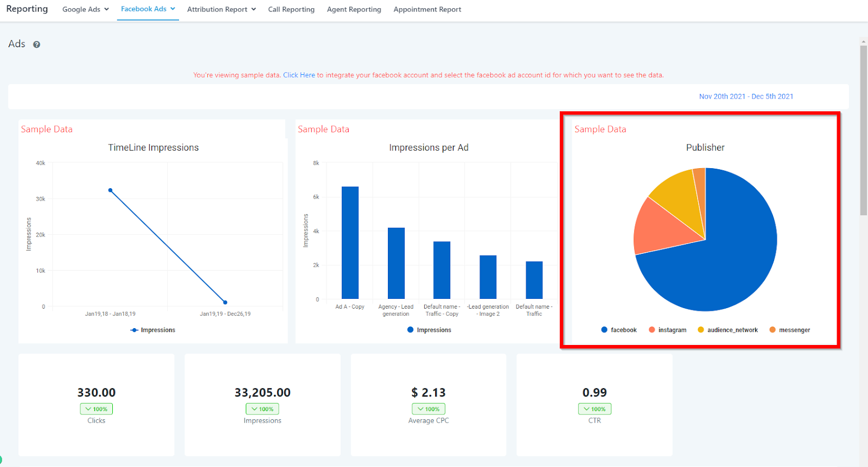Open the Attribution Report dropdown
Screen dimensions: 868x467
point(221,9)
